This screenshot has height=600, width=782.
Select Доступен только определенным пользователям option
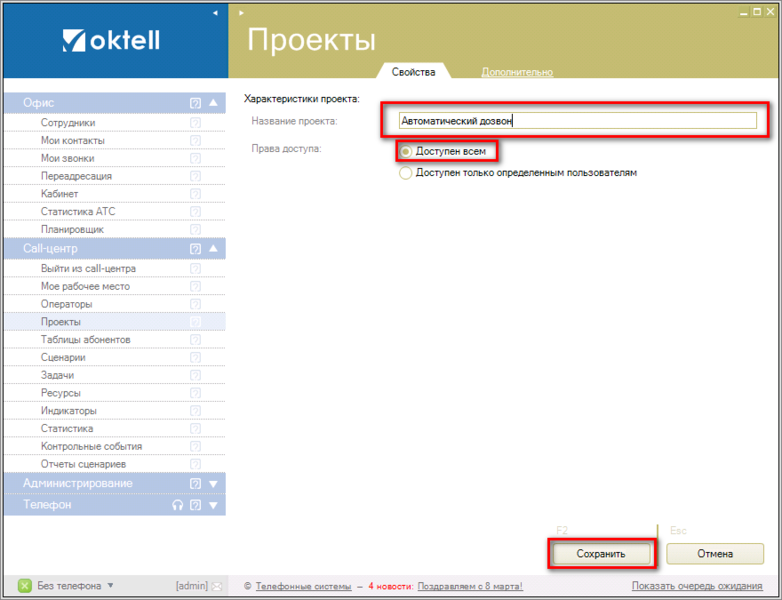(x=405, y=173)
